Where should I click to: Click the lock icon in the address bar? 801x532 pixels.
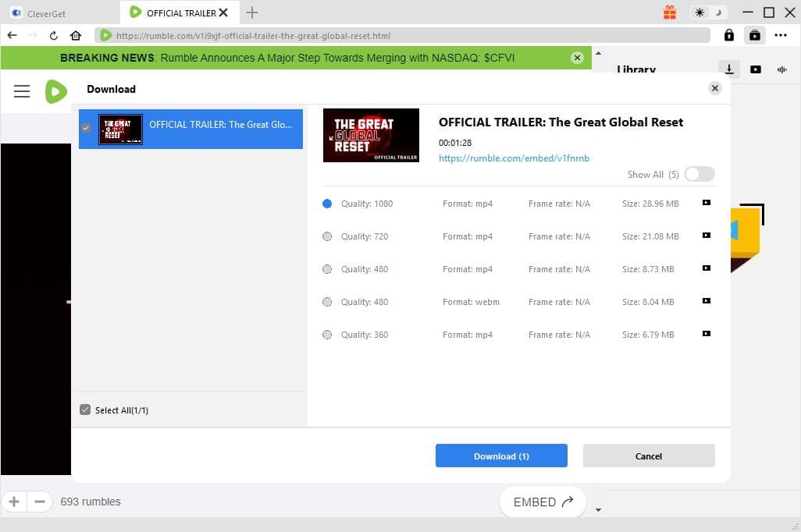(728, 35)
